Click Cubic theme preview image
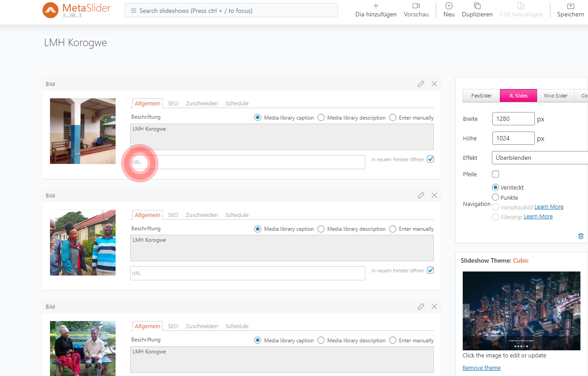Screen dimensions: 588x376 coord(522,311)
